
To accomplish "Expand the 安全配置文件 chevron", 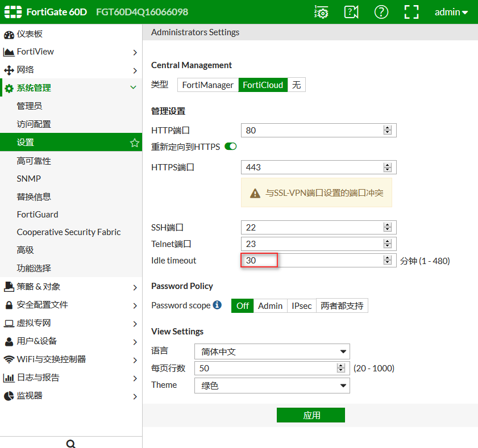I will [135, 306].
